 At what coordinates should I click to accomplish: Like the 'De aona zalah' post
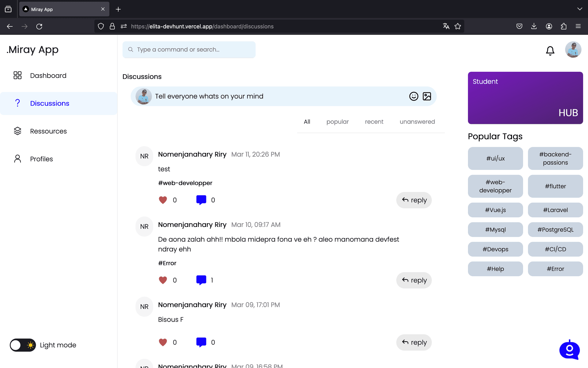163,280
